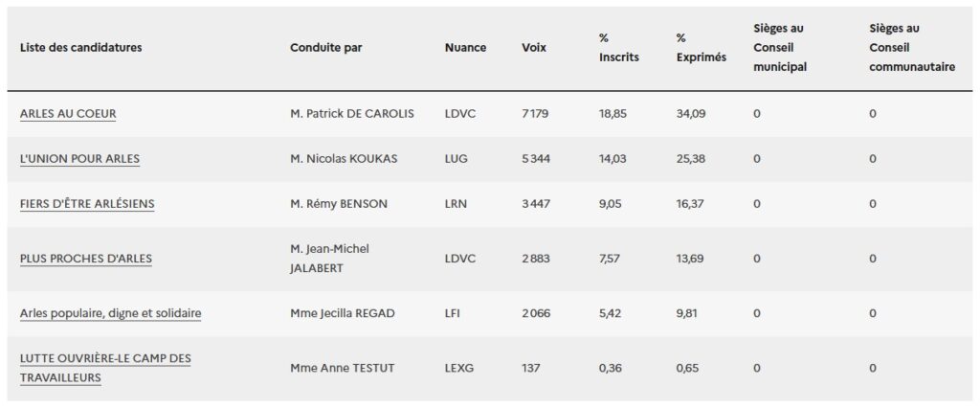The height and width of the screenshot is (409, 980).
Task: Click the LRN nuance cell
Action: pos(457,204)
